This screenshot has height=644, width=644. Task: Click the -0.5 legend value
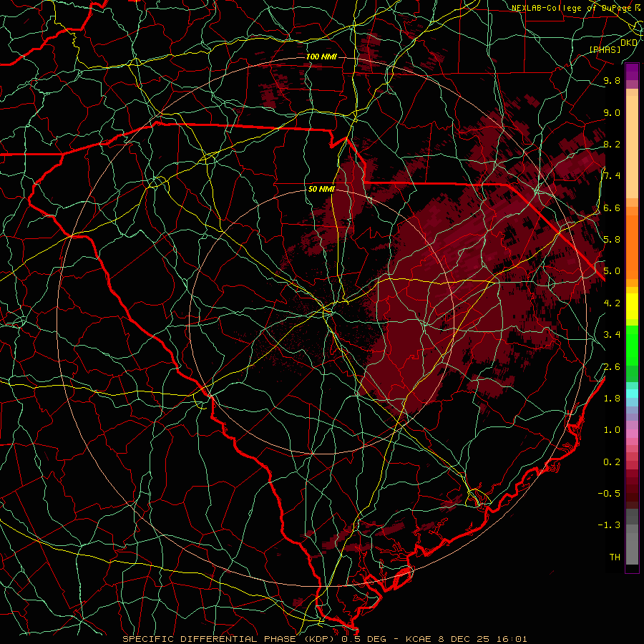pos(609,494)
